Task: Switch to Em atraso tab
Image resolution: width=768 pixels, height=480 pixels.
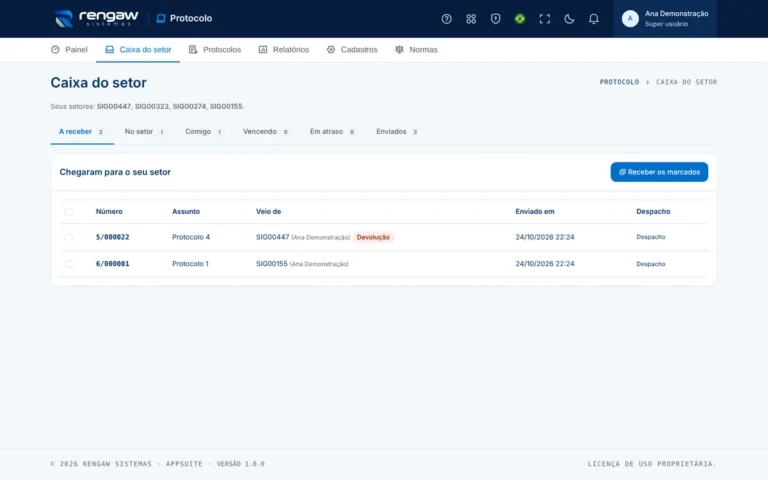Action: 332,132
